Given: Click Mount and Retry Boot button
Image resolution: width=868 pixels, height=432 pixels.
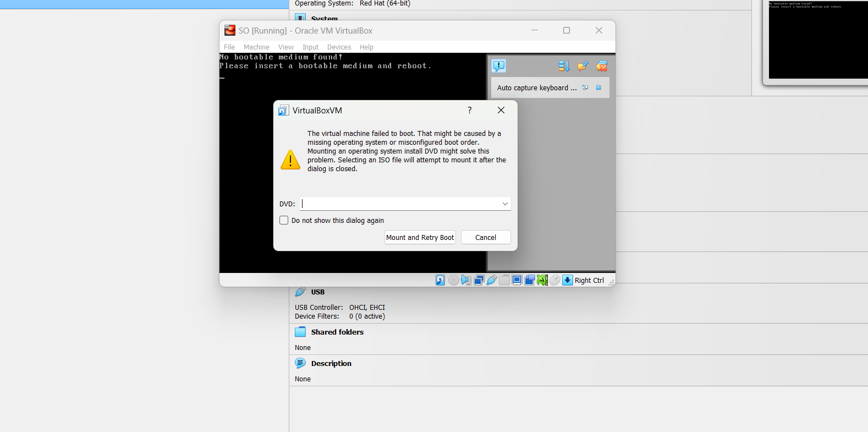Looking at the screenshot, I should (x=420, y=237).
